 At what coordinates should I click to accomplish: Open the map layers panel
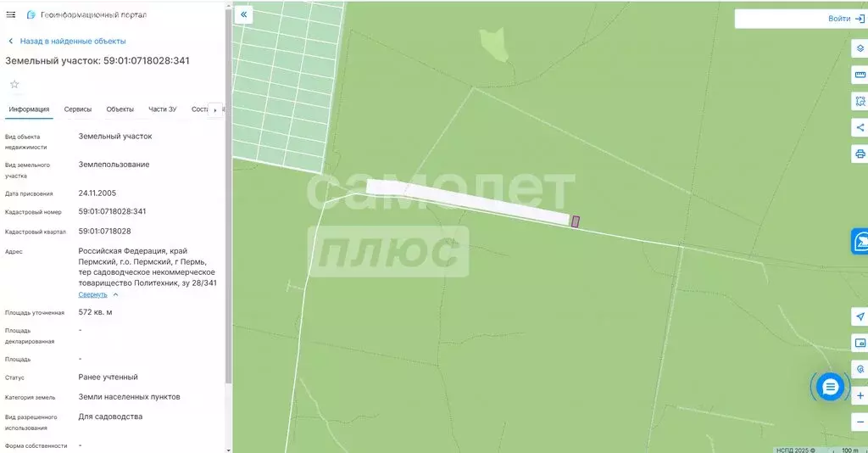860,48
